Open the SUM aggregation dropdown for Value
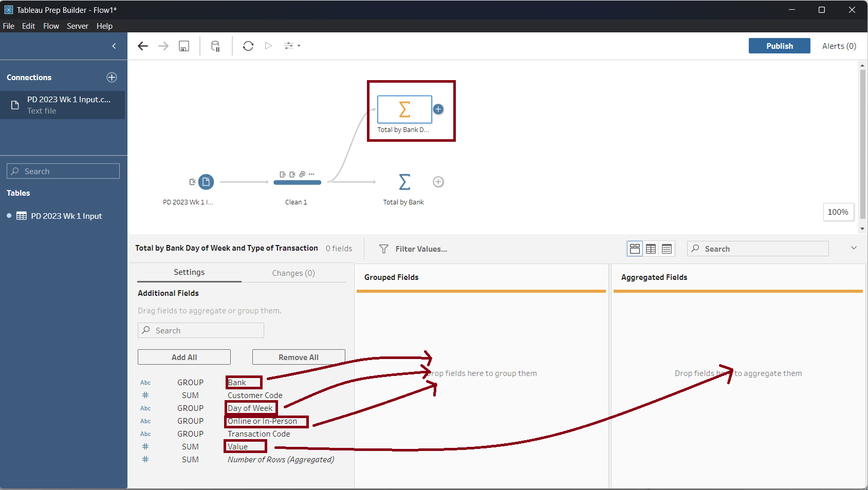868x490 pixels. [x=190, y=447]
